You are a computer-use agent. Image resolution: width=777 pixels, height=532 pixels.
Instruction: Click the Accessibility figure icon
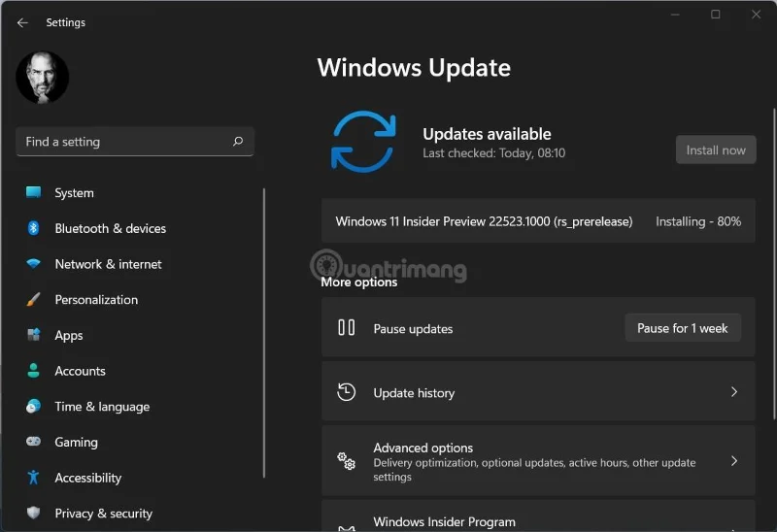point(33,477)
